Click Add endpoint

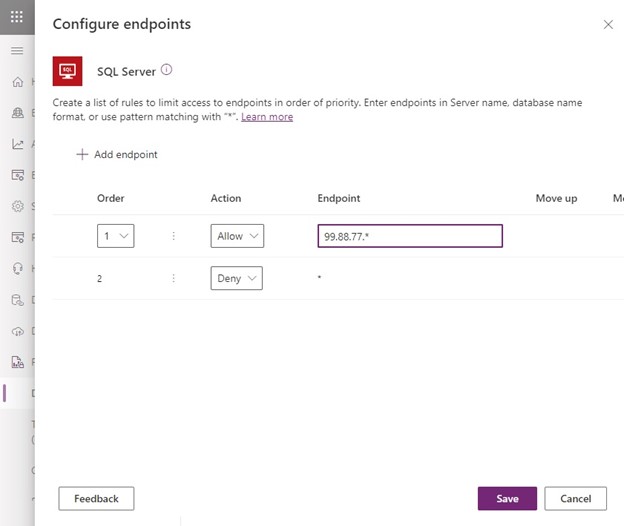117,155
